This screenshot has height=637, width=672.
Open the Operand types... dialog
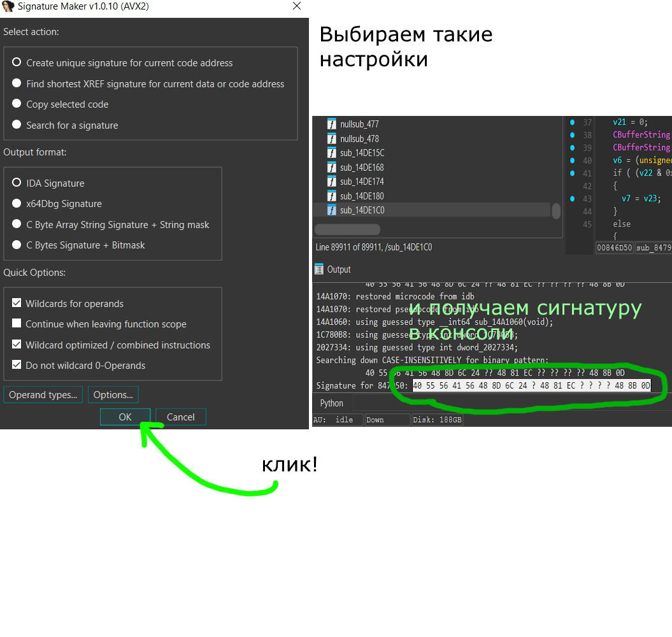pyautogui.click(x=43, y=395)
